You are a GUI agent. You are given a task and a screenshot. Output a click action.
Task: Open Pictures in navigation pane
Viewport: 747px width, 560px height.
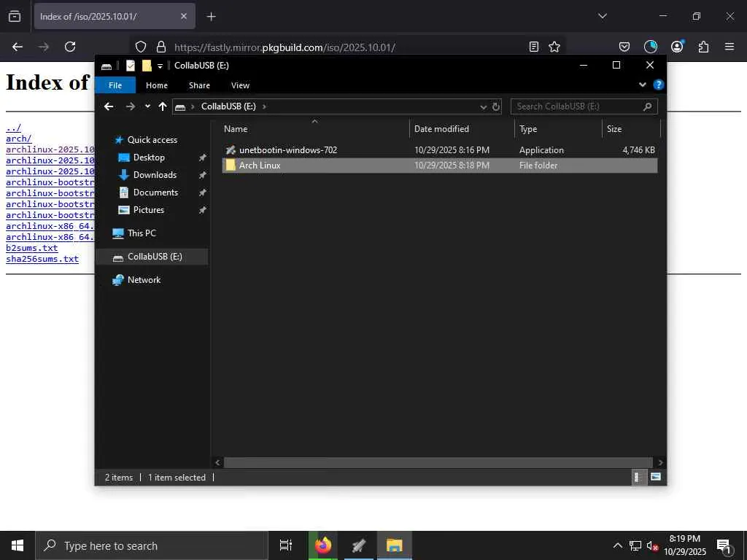149,210
